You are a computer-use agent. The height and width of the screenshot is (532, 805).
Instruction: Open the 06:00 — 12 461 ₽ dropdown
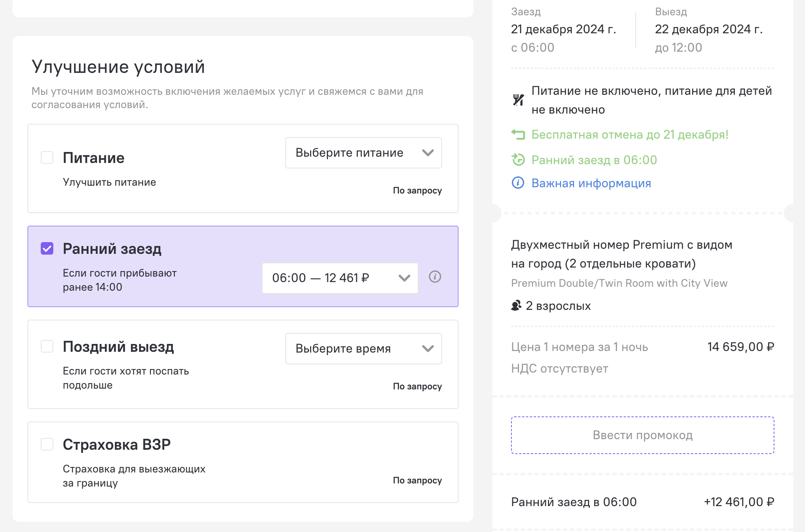click(x=340, y=278)
